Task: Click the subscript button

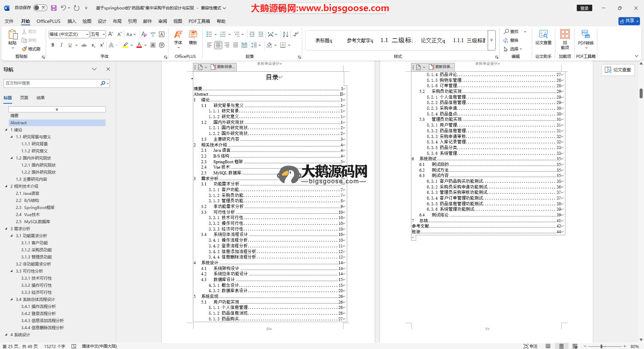Action: 93,45
